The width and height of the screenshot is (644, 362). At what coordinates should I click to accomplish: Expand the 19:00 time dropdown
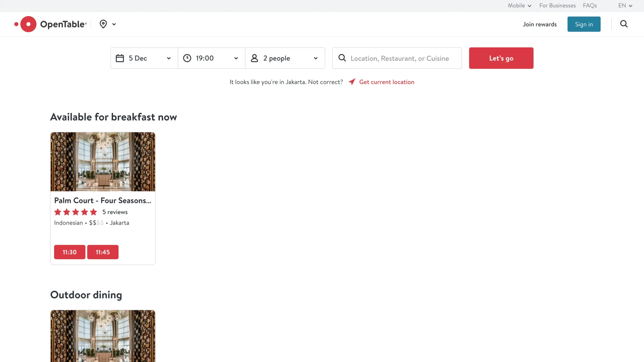(236, 58)
